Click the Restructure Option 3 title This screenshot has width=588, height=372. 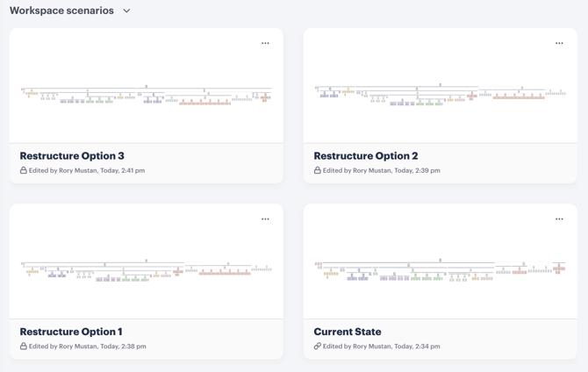[x=72, y=155]
